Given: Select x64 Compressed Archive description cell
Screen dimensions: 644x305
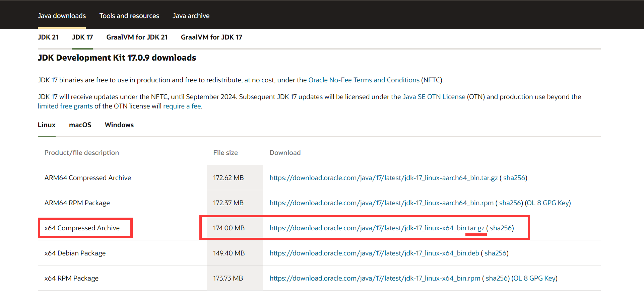Looking at the screenshot, I should [122, 228].
